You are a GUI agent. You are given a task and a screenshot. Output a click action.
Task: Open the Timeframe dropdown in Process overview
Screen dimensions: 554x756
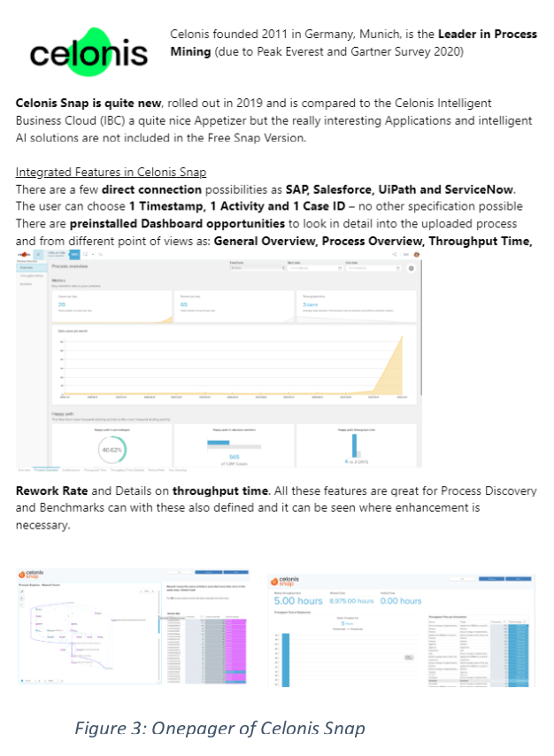(x=258, y=268)
